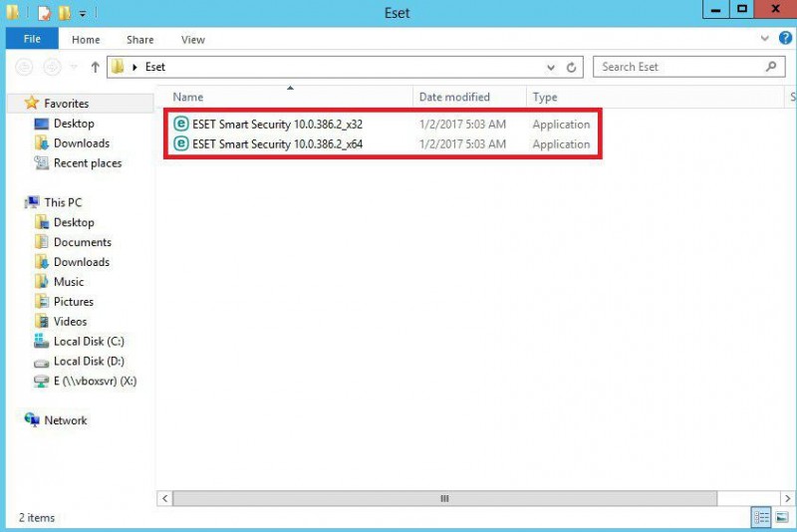
Task: Click the horizontal scrollbar left arrow
Action: click(164, 498)
